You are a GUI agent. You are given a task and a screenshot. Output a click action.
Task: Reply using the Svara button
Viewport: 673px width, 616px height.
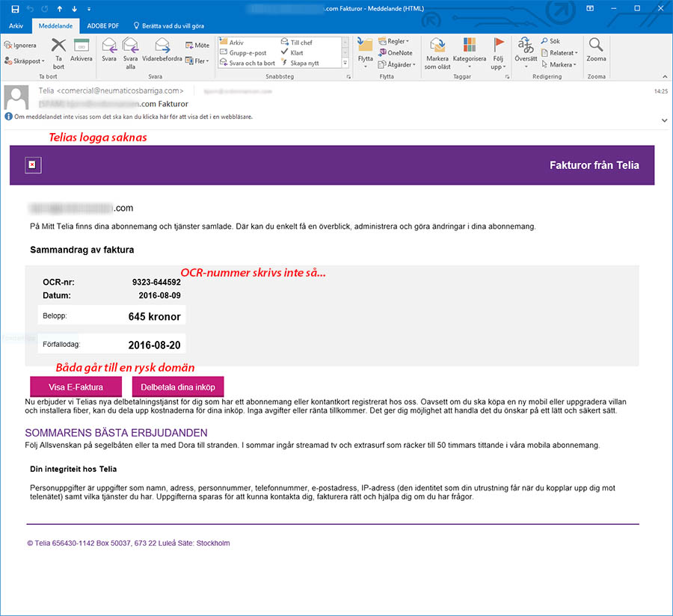[x=109, y=50]
